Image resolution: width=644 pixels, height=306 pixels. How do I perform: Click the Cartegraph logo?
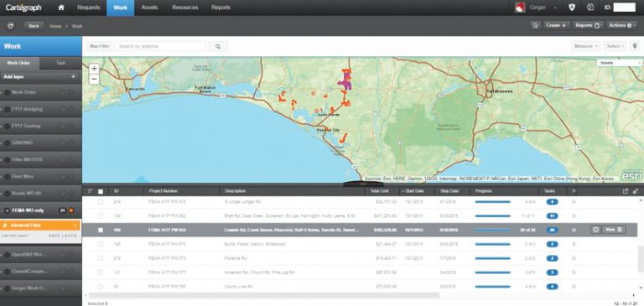23,8
